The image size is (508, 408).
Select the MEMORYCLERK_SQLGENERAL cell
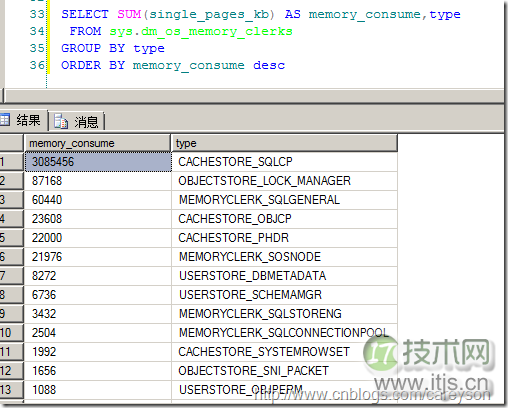[x=284, y=200]
